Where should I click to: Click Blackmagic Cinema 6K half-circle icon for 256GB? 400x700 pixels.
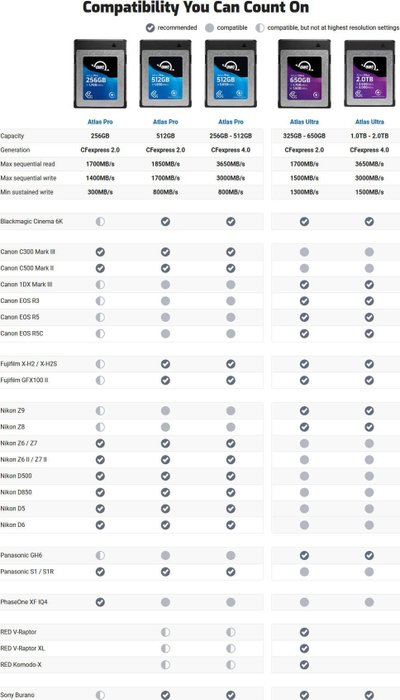(100, 221)
